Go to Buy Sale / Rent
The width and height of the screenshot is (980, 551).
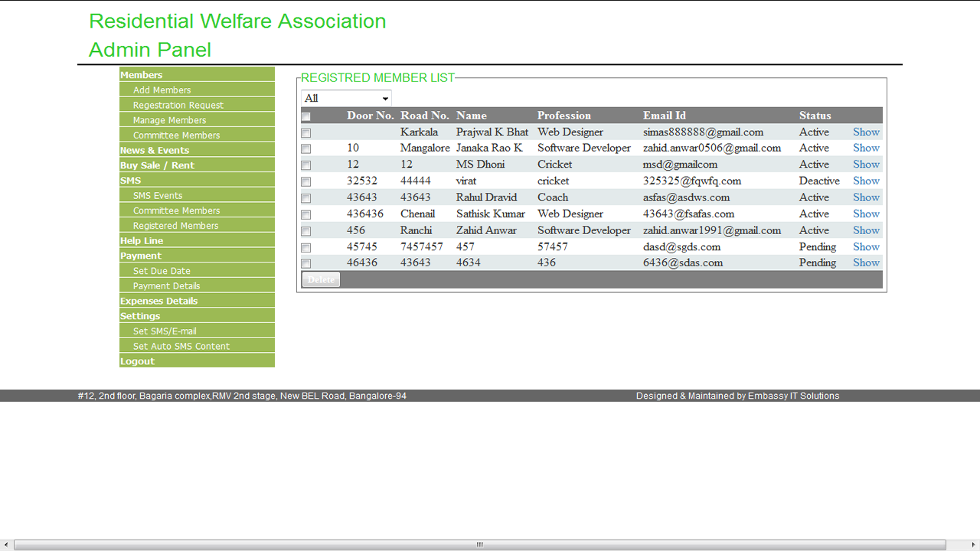pos(197,165)
